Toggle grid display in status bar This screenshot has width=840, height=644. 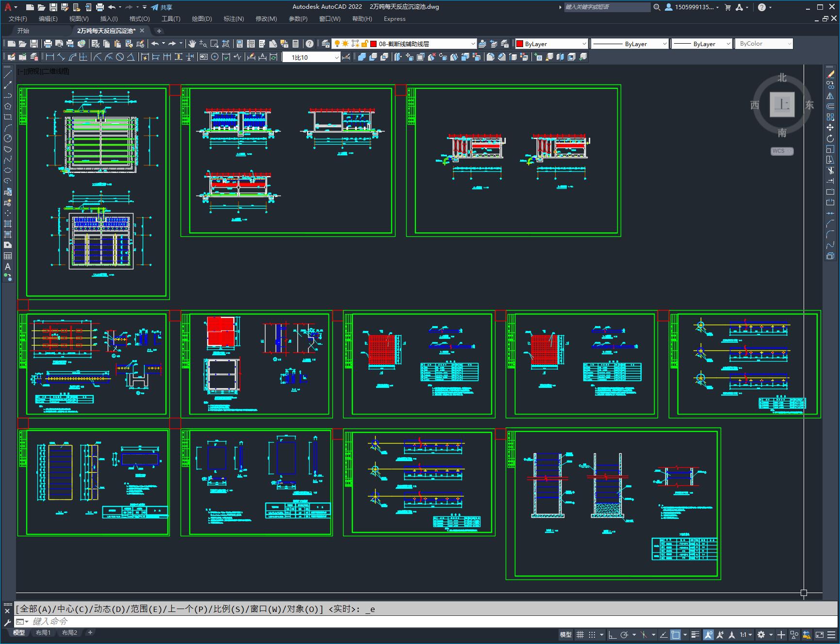coord(580,635)
